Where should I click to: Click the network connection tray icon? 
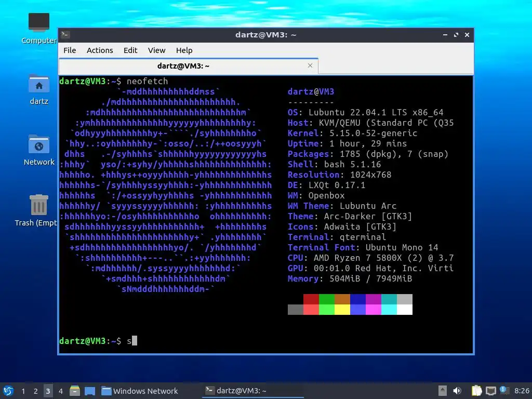click(x=490, y=391)
